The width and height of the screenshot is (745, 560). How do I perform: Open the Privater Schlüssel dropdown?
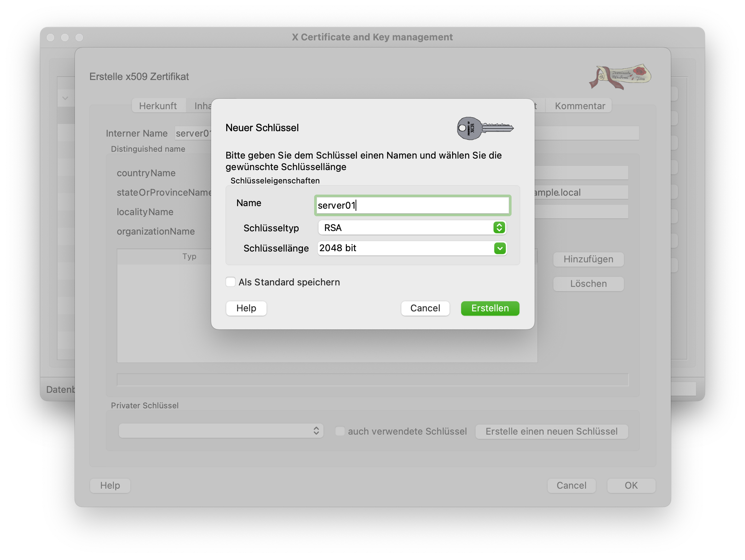(x=220, y=431)
